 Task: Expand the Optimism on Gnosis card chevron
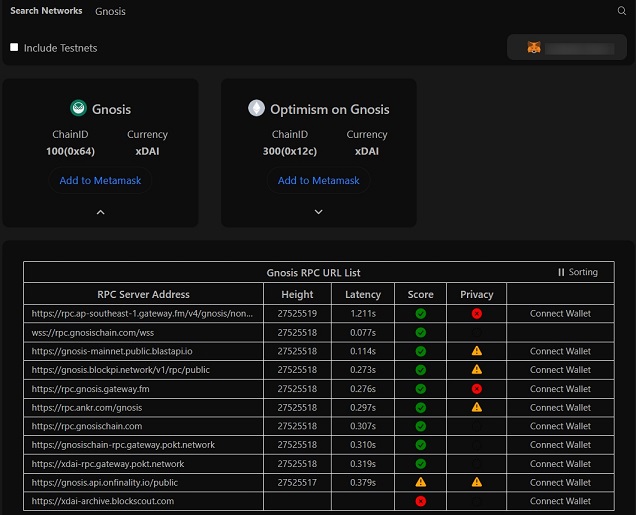point(318,212)
